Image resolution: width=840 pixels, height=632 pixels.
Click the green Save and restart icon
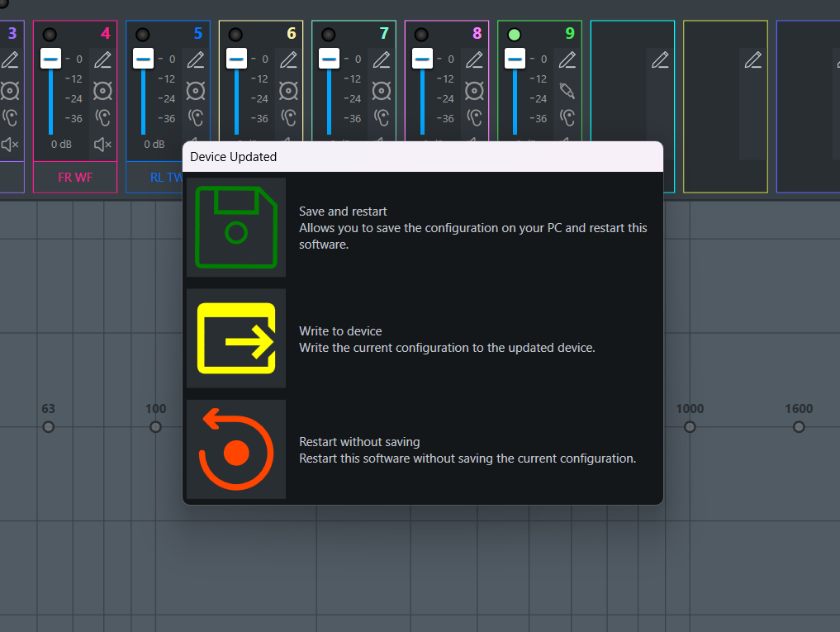[236, 227]
